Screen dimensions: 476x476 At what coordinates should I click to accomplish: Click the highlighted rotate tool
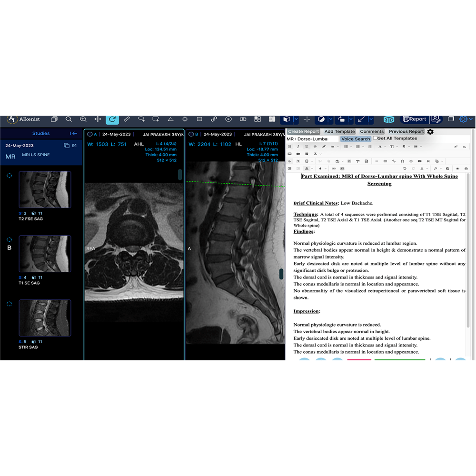(112, 119)
